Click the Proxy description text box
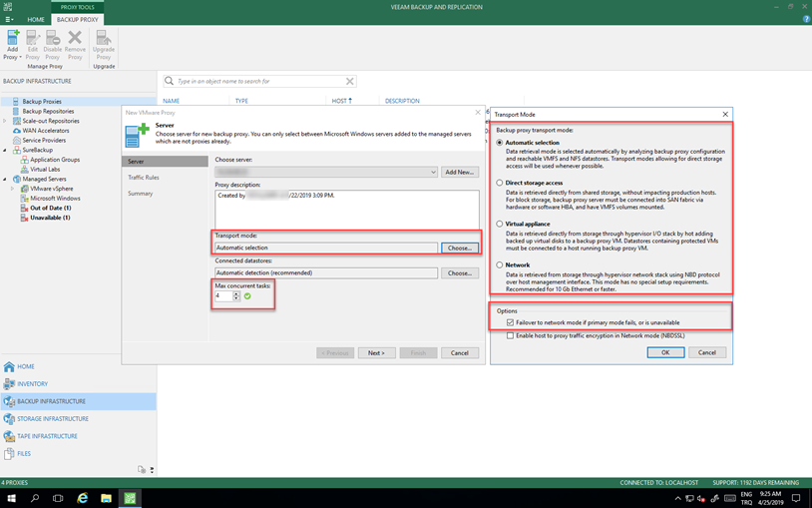This screenshot has height=508, width=812. pos(347,209)
